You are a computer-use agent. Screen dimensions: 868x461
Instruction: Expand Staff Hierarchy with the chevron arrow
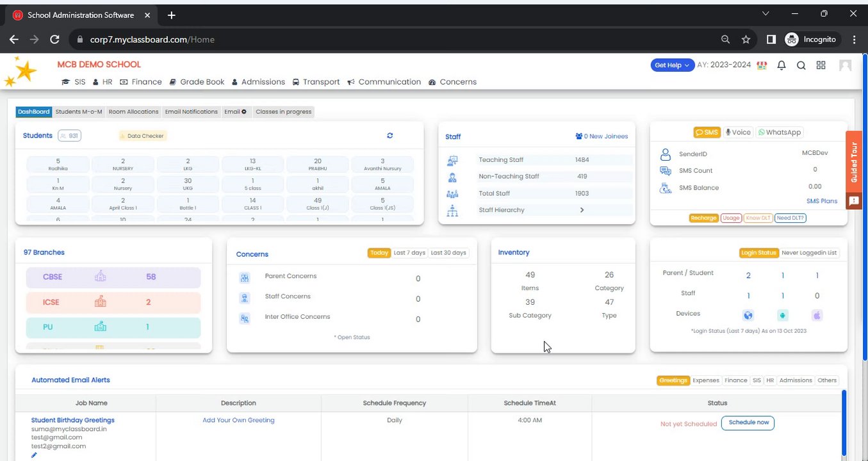(582, 210)
